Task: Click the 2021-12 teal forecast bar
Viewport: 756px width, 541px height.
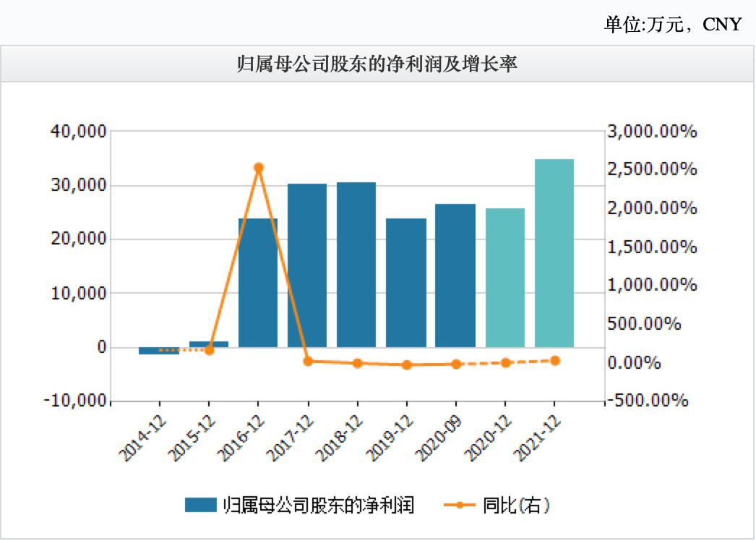Action: point(554,253)
